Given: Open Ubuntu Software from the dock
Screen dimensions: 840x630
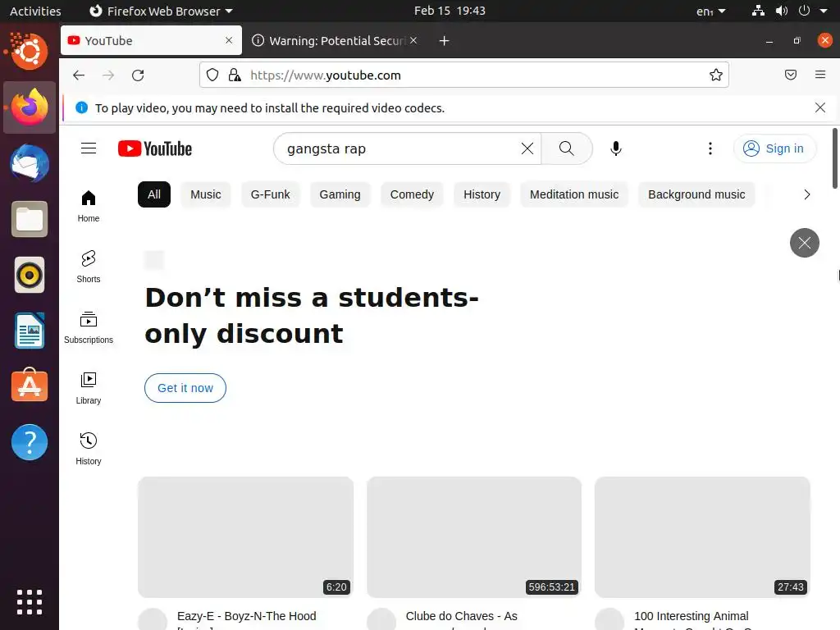Looking at the screenshot, I should (30, 386).
